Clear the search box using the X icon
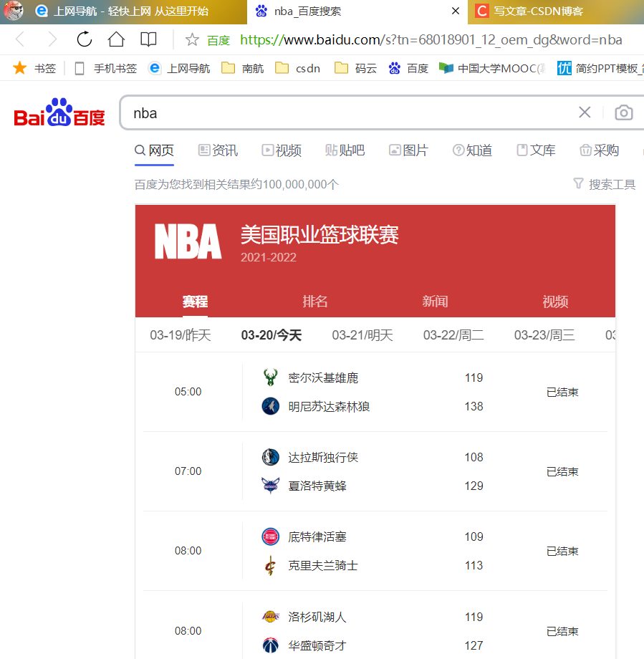 pos(585,112)
